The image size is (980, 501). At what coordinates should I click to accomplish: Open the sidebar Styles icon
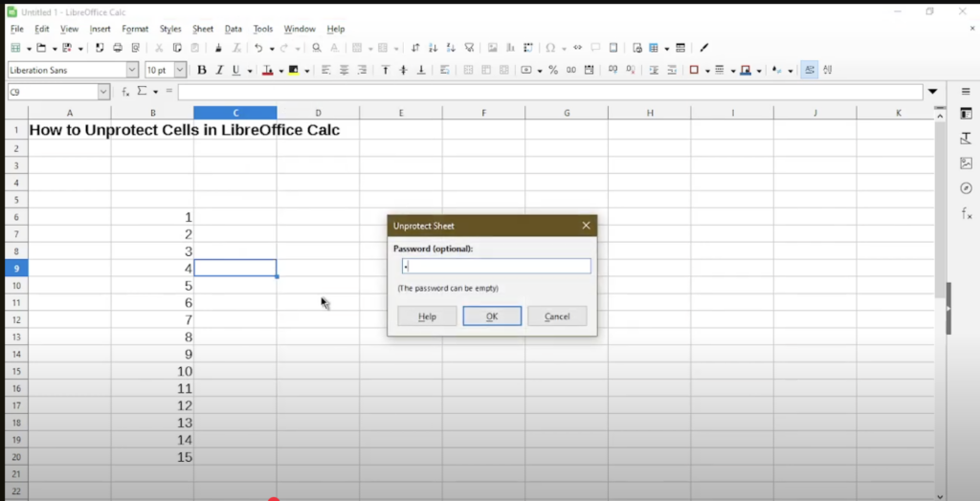[967, 138]
